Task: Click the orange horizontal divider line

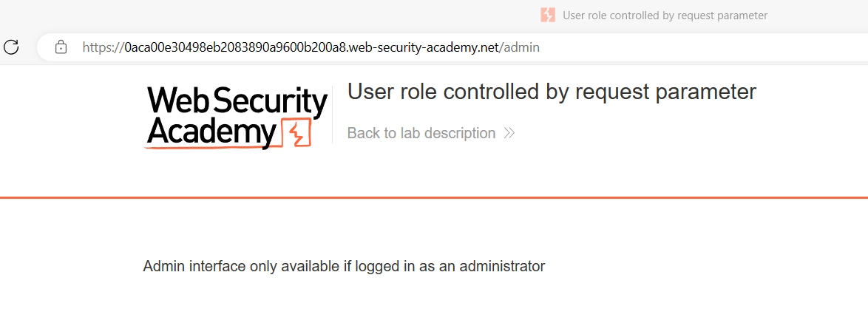Action: (434, 197)
